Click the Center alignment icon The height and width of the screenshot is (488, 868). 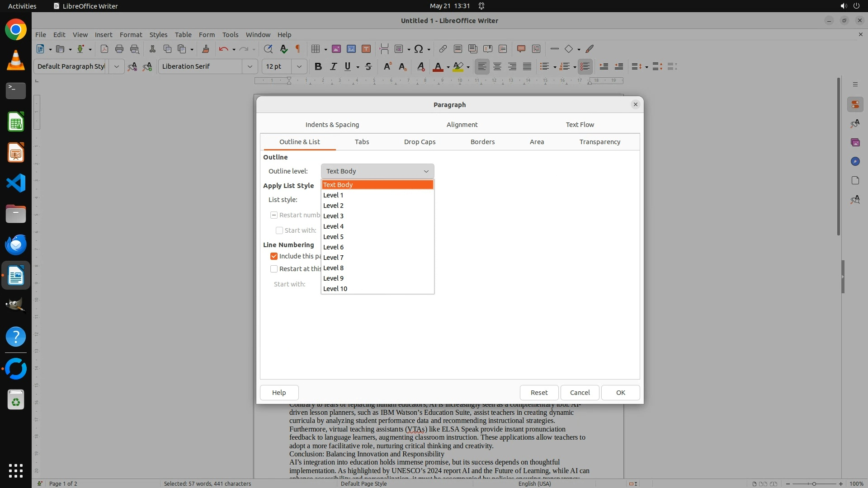click(497, 66)
